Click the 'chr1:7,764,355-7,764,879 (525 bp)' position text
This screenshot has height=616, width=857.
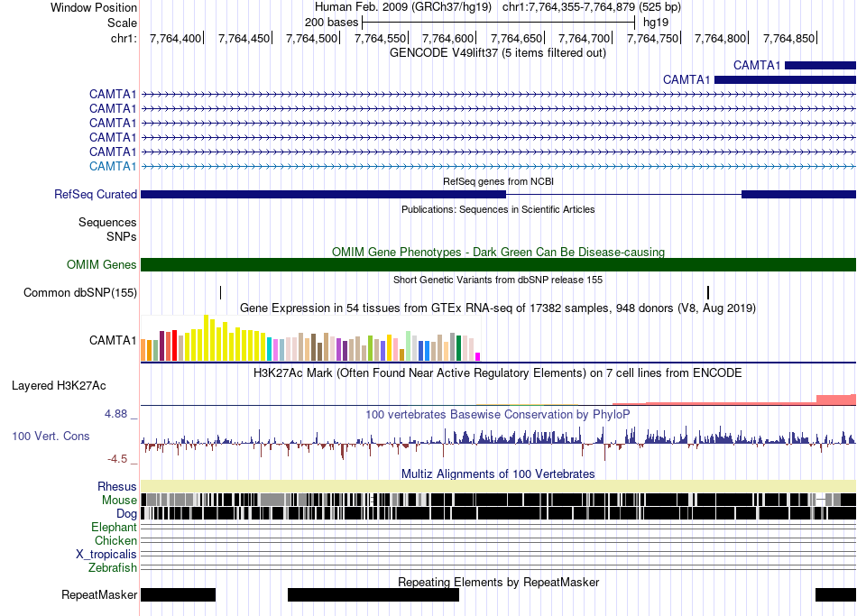(x=592, y=7)
